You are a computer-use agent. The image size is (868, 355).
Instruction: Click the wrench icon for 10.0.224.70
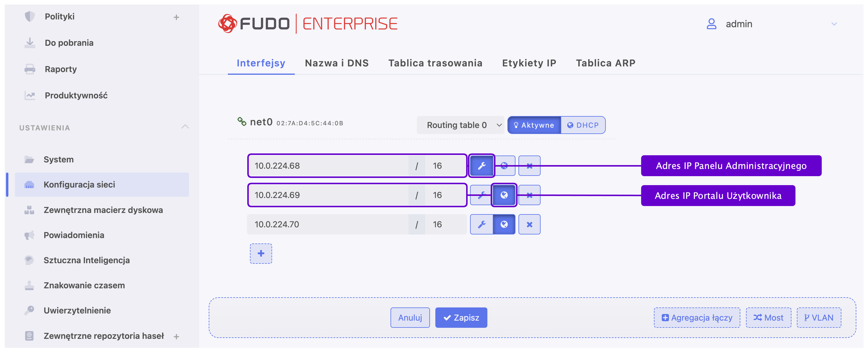pos(481,224)
